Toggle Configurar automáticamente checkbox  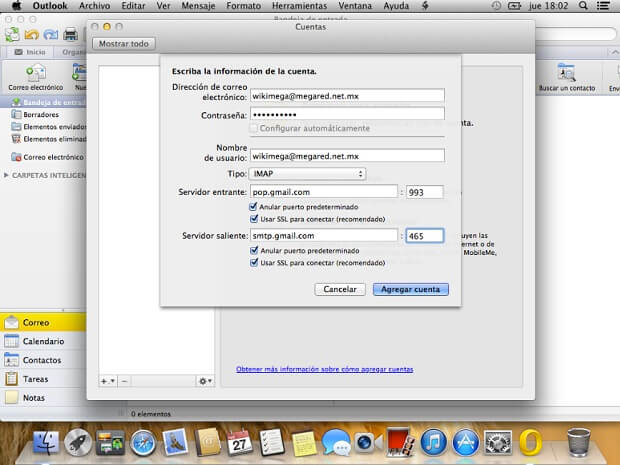pos(254,128)
